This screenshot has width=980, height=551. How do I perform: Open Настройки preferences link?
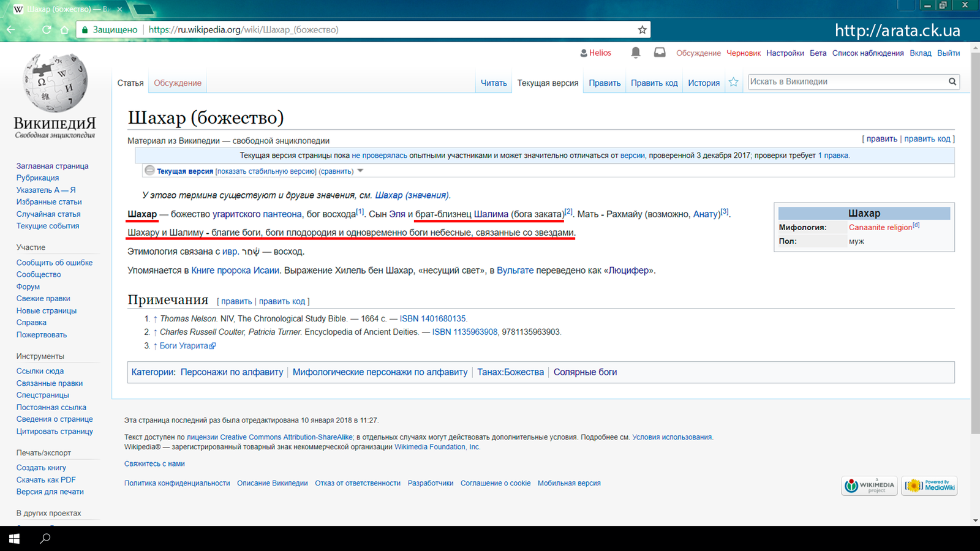point(785,53)
